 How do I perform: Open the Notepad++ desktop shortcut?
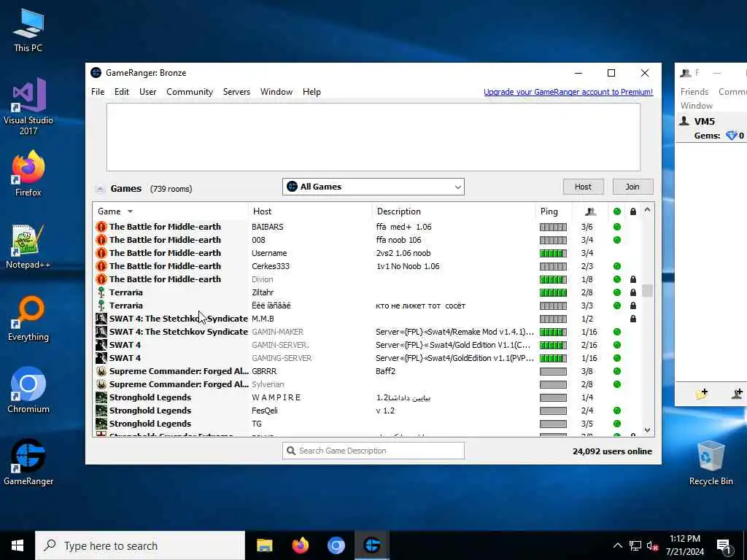tap(28, 246)
